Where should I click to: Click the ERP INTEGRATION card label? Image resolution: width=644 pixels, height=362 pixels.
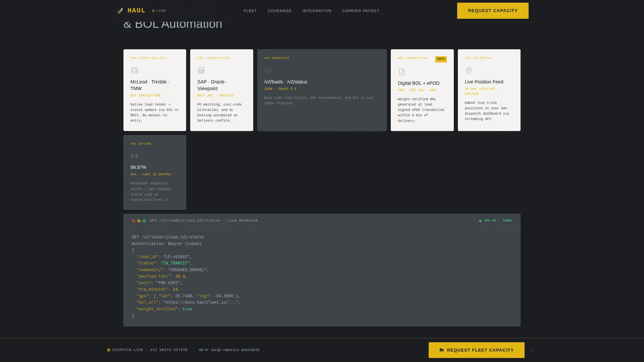click(213, 58)
